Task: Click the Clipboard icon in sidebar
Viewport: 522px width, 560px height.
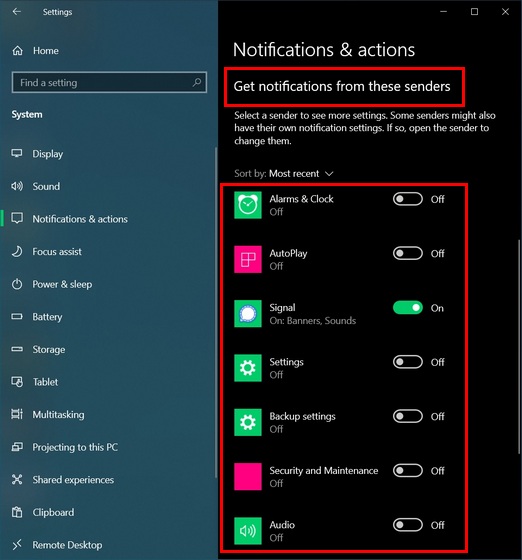Action: [17, 512]
